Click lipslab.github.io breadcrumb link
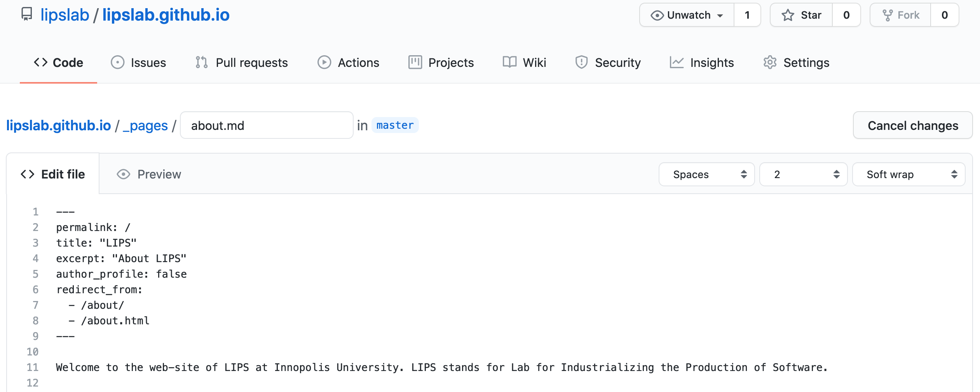 coord(59,125)
